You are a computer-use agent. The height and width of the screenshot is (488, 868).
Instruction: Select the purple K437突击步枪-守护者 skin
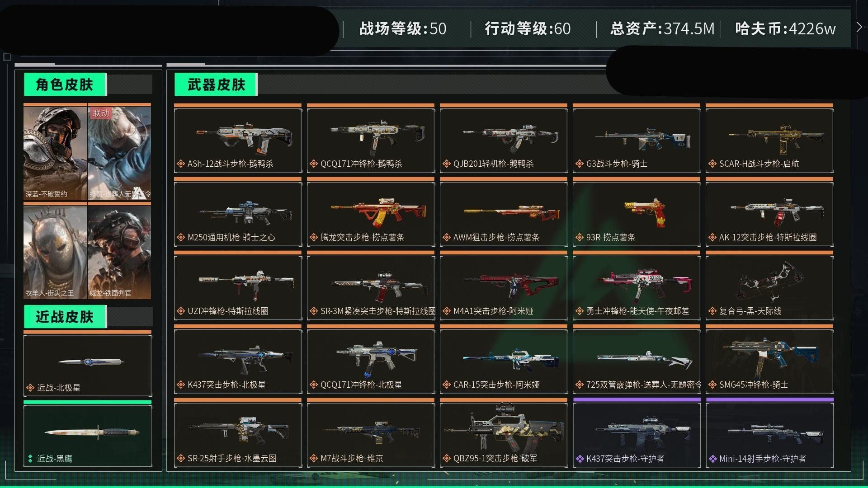point(637,435)
